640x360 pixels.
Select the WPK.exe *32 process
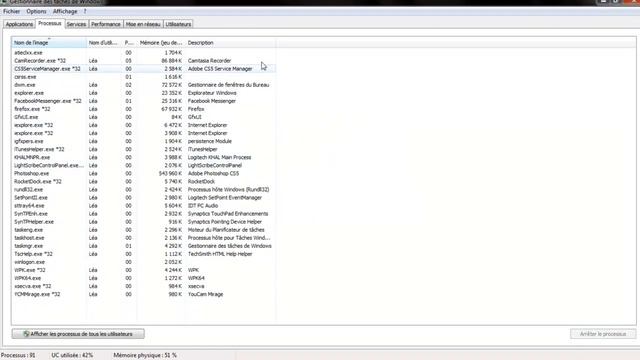(x=144, y=270)
